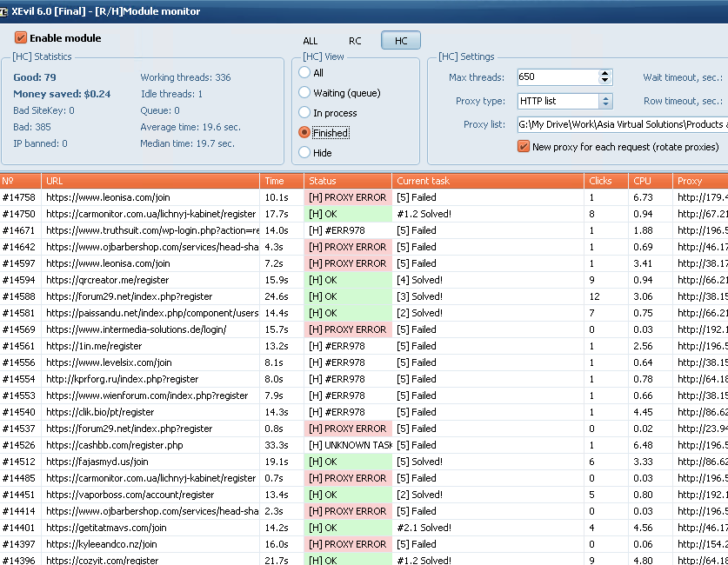Click OK status for forum29.net row #14588
The height and width of the screenshot is (565, 728).
348,296
